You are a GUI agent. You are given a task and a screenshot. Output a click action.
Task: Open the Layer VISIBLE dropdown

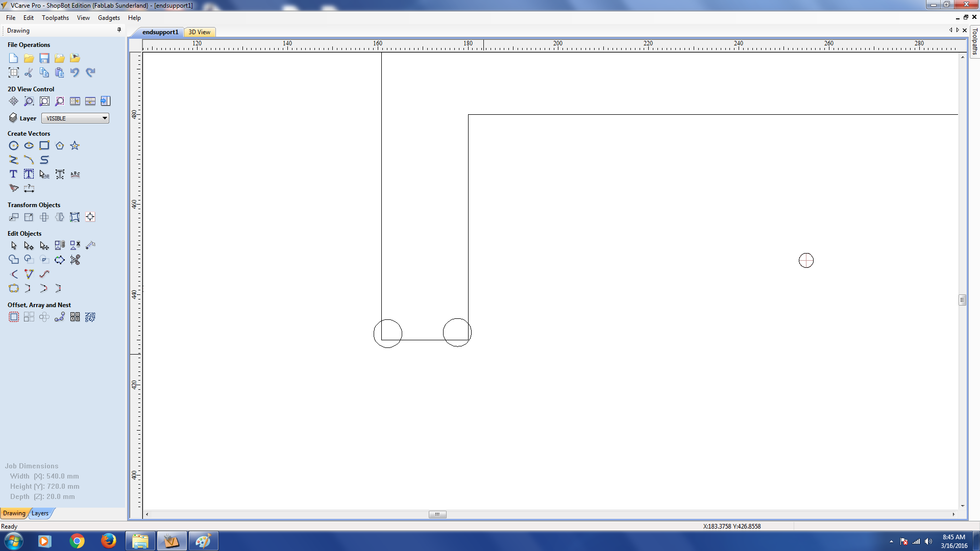(x=75, y=118)
